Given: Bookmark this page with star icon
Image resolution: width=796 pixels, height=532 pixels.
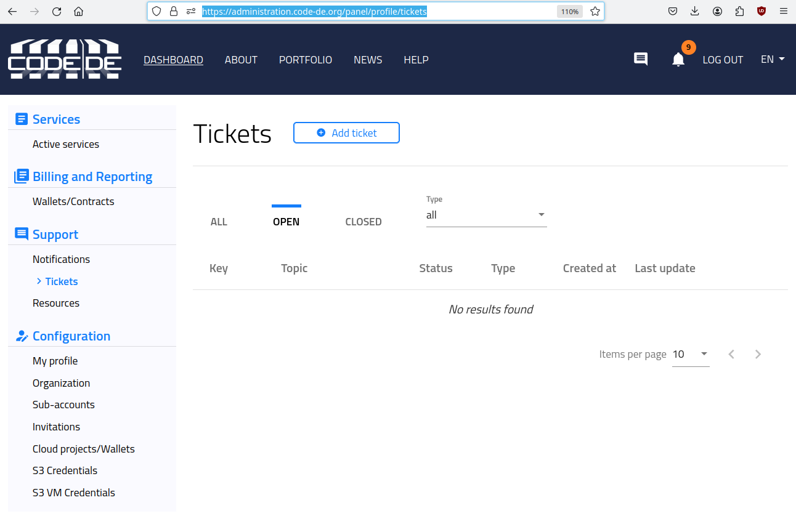Looking at the screenshot, I should point(595,11).
